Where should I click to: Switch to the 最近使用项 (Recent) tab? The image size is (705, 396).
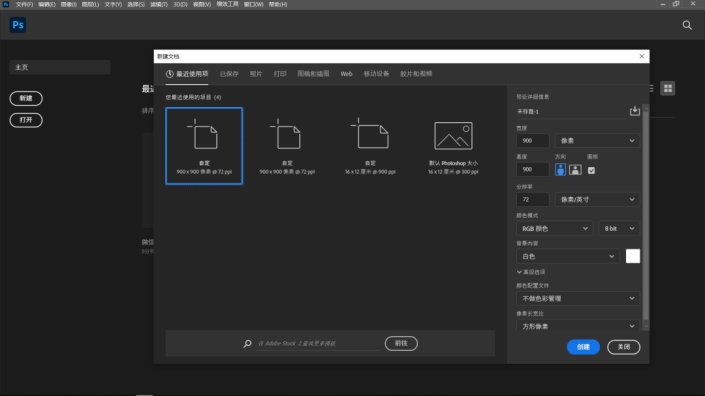coord(187,74)
